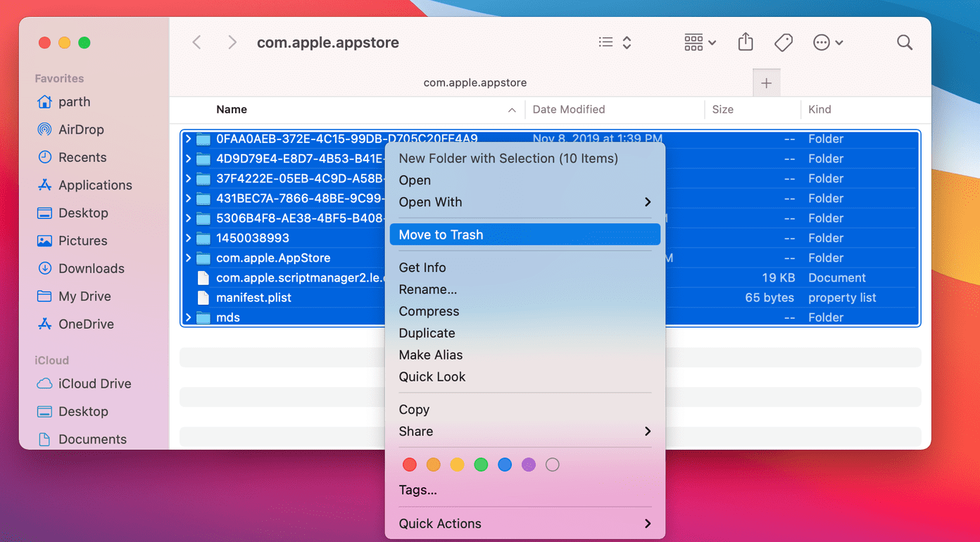Screen dimensions: 980x542
Task: Open the list view switcher
Action: (x=615, y=42)
